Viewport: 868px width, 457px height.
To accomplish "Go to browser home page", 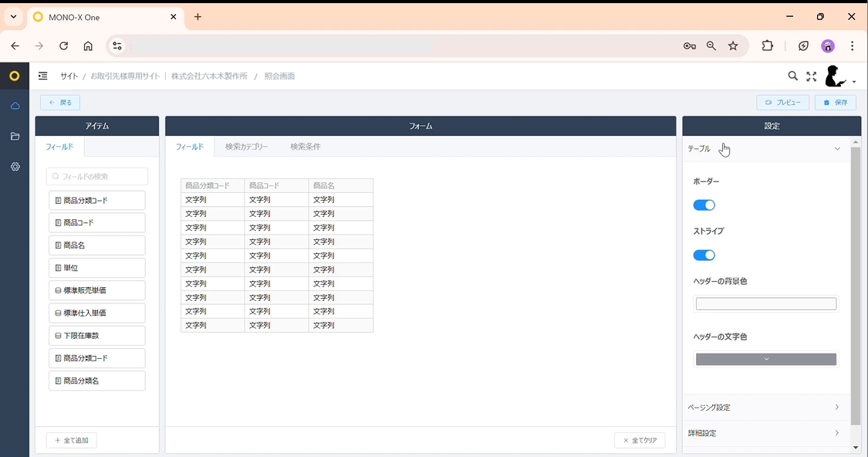I will coord(88,46).
